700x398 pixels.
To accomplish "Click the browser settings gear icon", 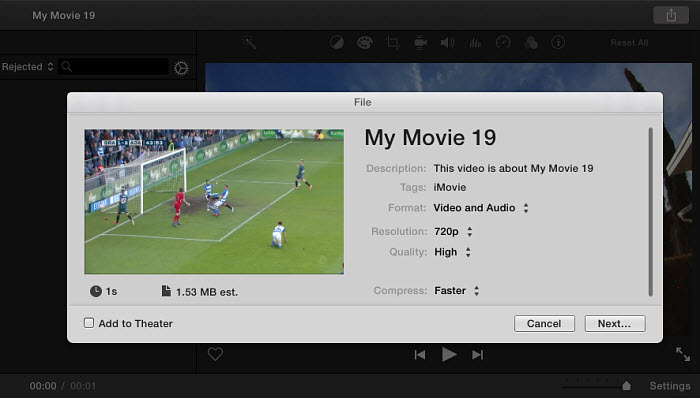I will pos(181,68).
